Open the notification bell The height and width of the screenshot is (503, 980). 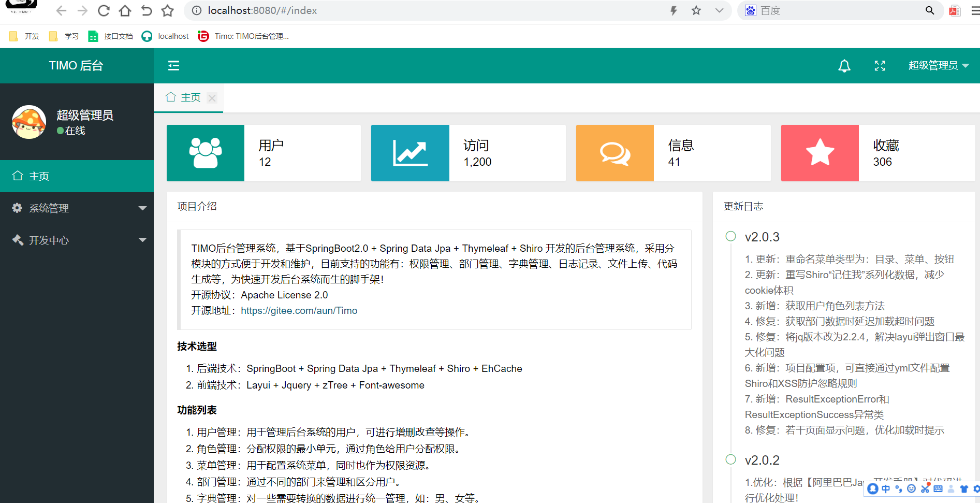click(844, 66)
